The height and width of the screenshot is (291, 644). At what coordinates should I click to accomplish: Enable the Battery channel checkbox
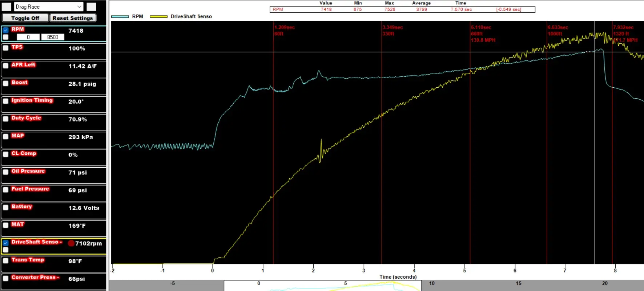6,208
